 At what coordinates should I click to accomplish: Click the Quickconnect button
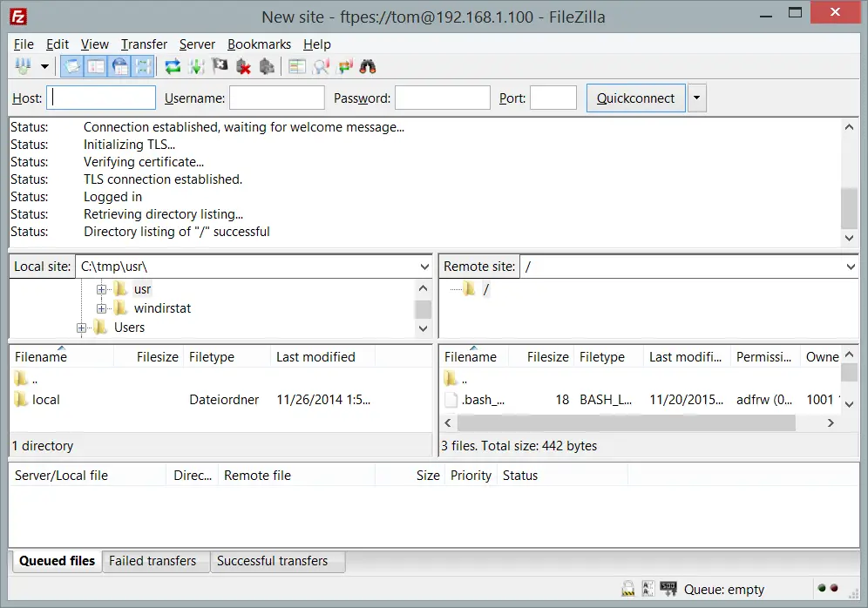click(635, 98)
